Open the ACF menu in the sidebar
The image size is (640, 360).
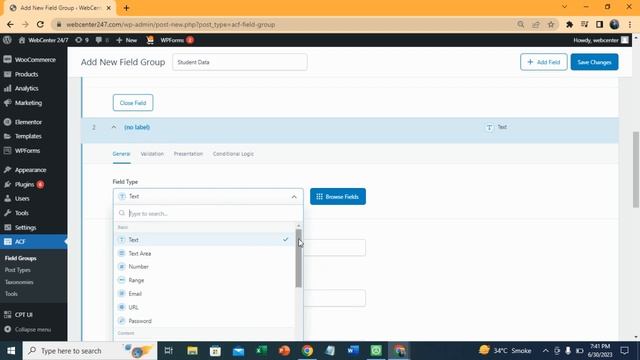tap(33, 242)
